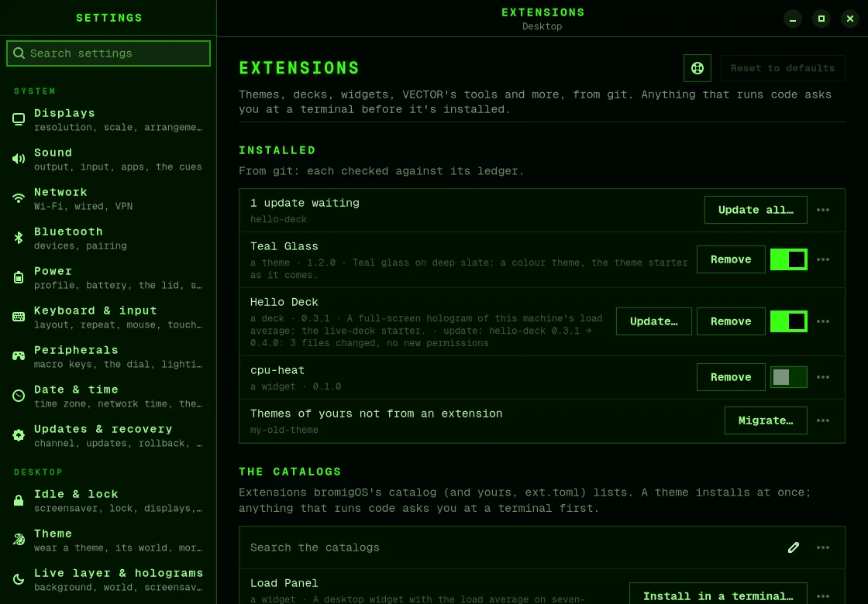This screenshot has height=604, width=868.
Task: Select Date & time clock icon
Action: [19, 396]
